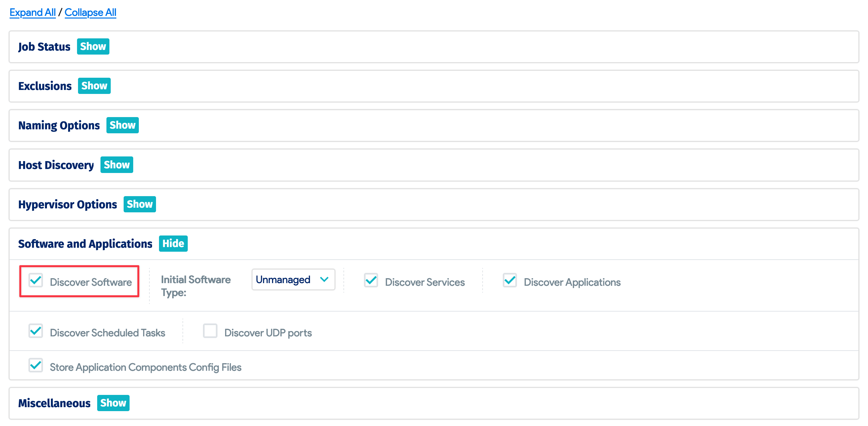Click the Collapse All link
868x426 pixels.
90,12
